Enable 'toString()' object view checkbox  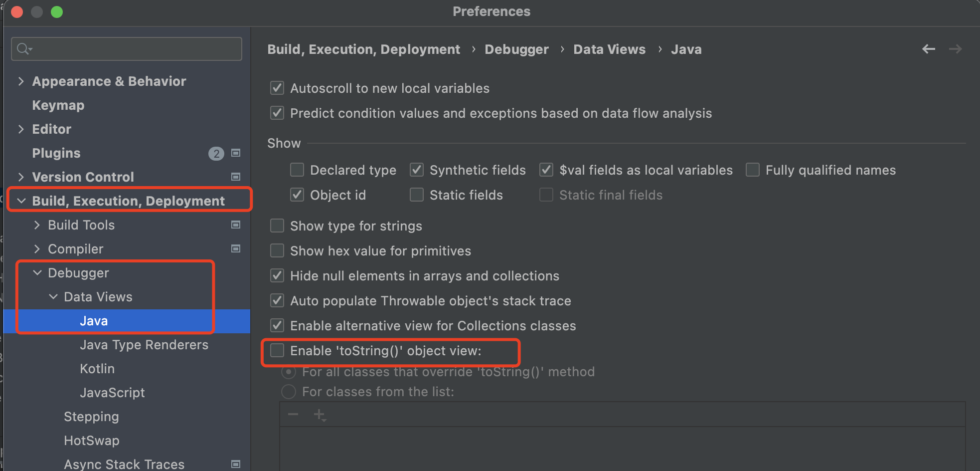point(277,351)
